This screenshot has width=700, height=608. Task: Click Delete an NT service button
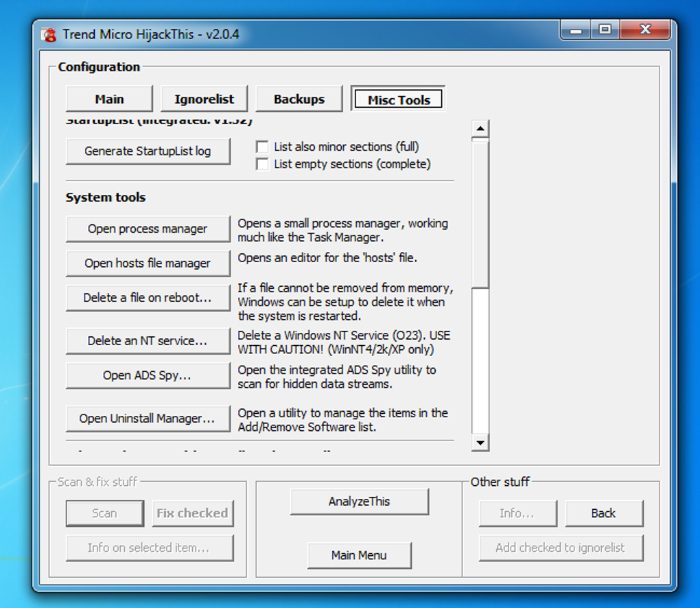tap(148, 341)
